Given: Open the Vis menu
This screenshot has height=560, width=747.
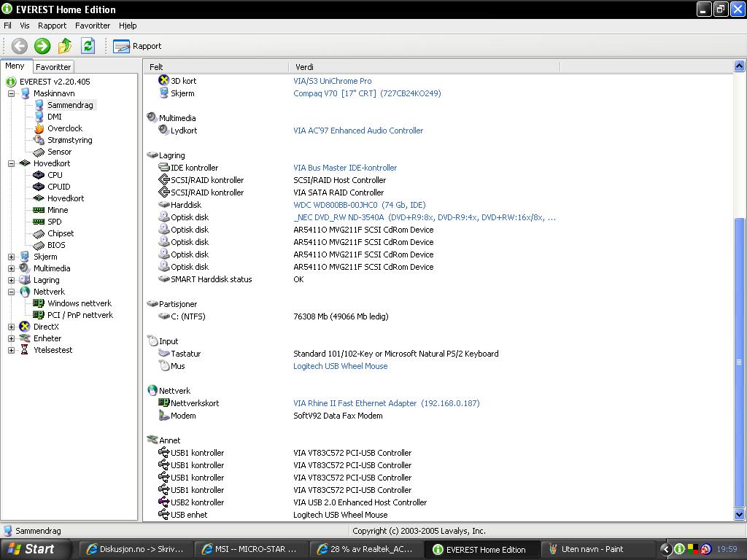Looking at the screenshot, I should [24, 26].
